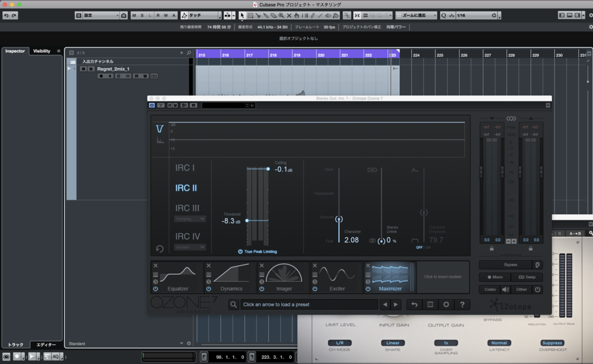Toggle Equalizer module power button
The image size is (593, 364).
point(155,289)
